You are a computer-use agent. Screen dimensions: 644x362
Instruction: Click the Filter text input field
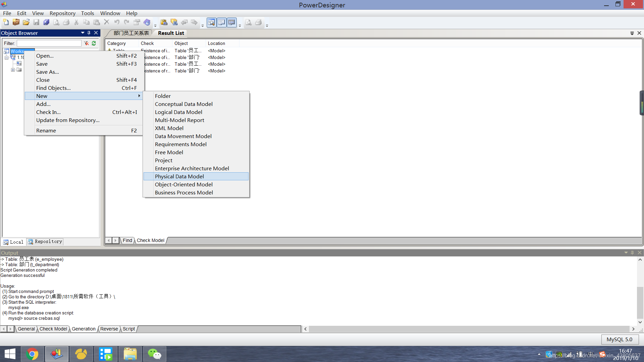49,43
